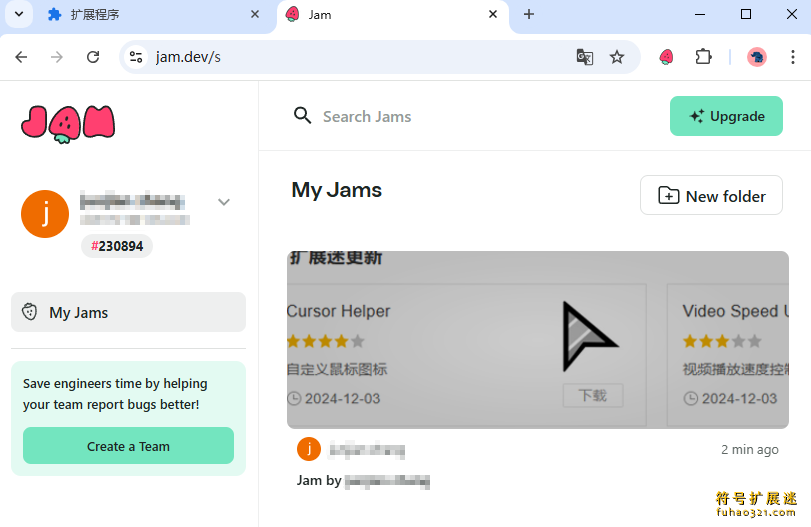Open the 'Jam by' title link
Image resolution: width=811 pixels, height=527 pixels.
coord(363,481)
